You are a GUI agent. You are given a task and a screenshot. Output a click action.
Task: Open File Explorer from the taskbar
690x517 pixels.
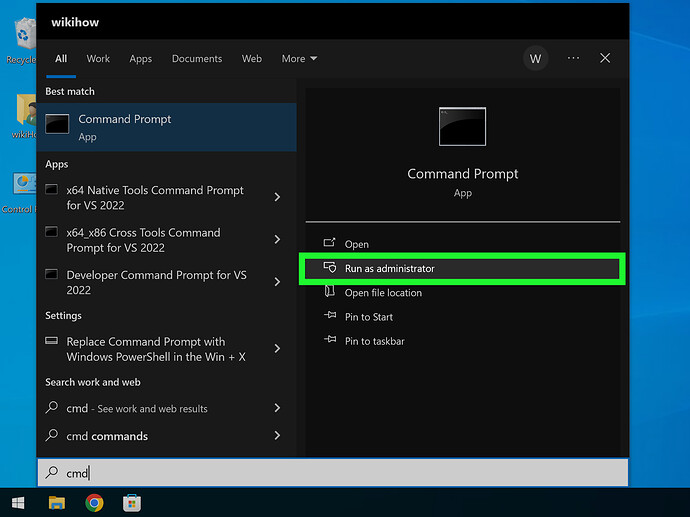coord(57,502)
